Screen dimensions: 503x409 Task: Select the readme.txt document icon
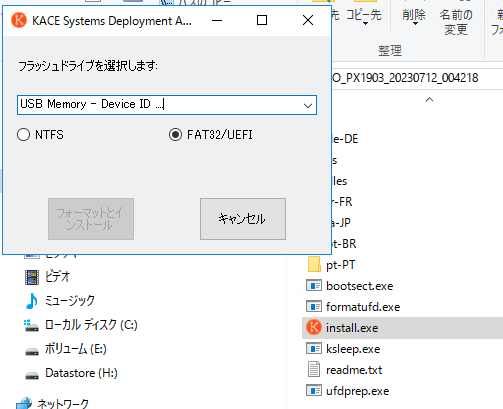[314, 370]
